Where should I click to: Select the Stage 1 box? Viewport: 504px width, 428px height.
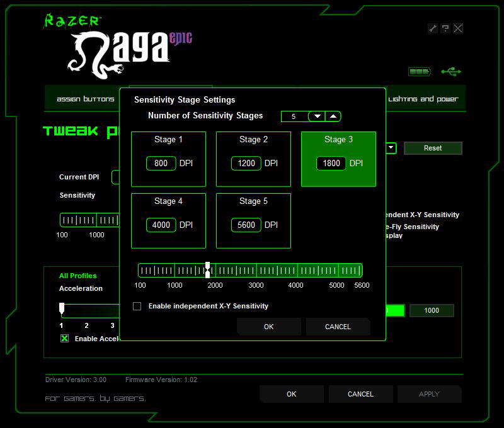point(168,159)
